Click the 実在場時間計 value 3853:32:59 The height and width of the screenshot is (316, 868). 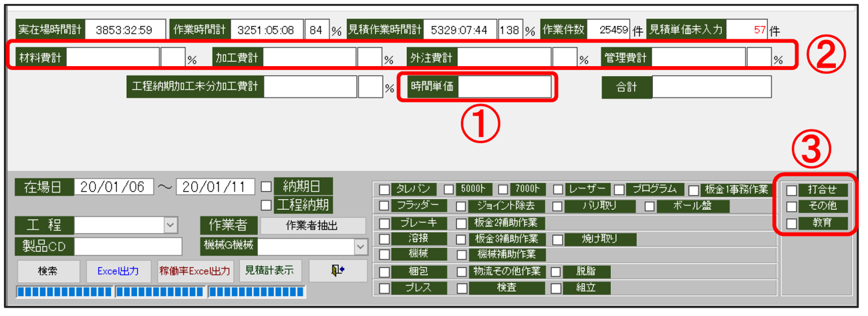126,30
